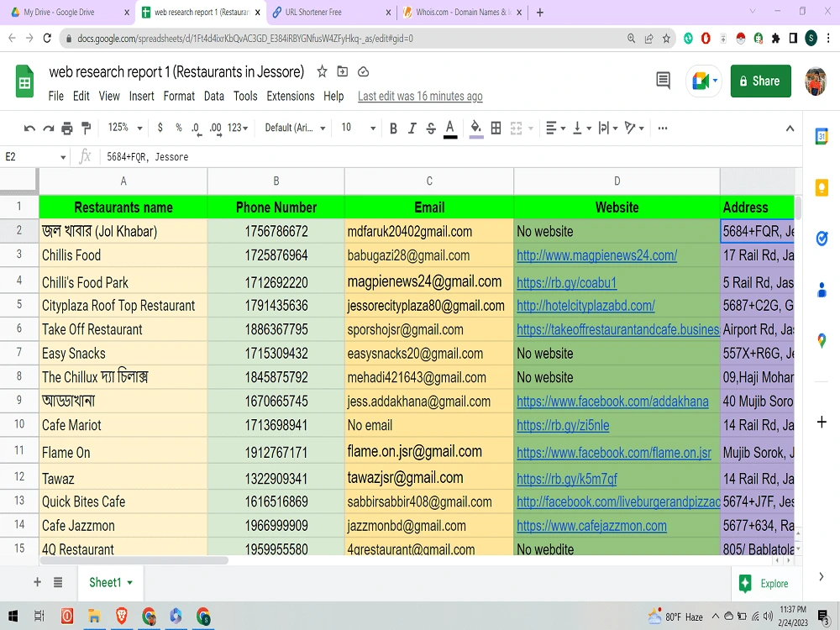840x630 pixels.
Task: Open the font family Default dropdown
Action: pos(295,128)
